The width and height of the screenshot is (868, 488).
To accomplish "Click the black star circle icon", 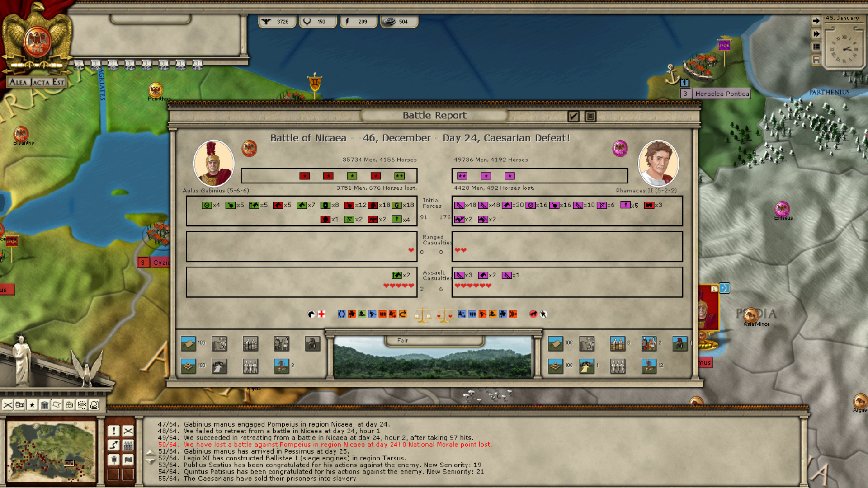I will 544,314.
